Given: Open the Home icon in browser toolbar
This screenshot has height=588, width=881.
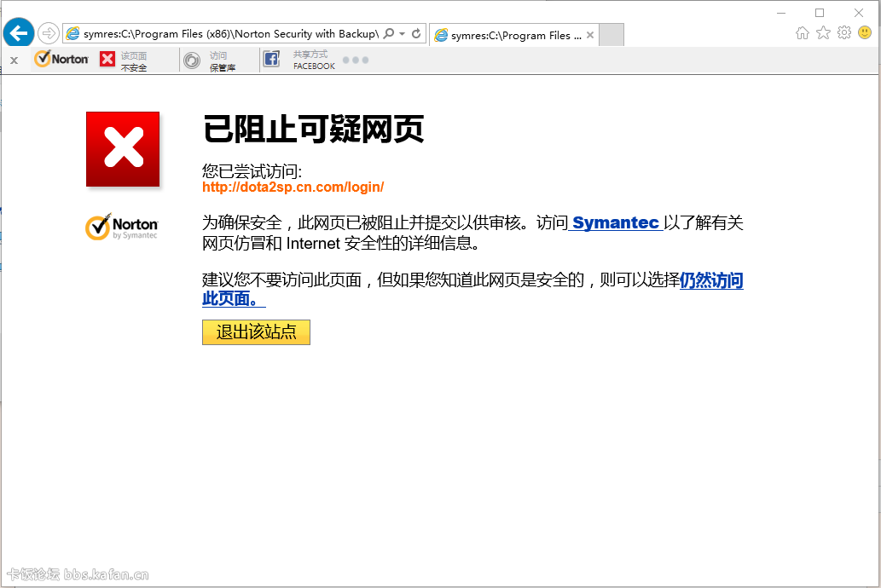Looking at the screenshot, I should pyautogui.click(x=803, y=33).
